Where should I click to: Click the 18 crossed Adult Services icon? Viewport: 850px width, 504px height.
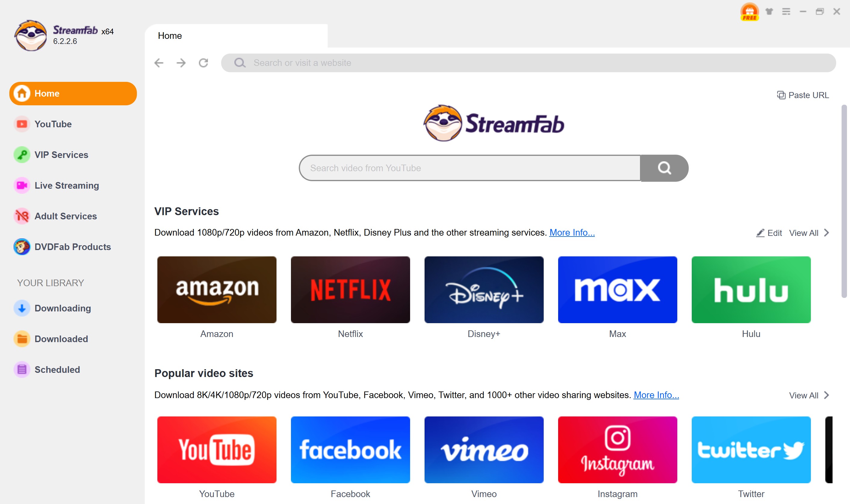click(22, 216)
